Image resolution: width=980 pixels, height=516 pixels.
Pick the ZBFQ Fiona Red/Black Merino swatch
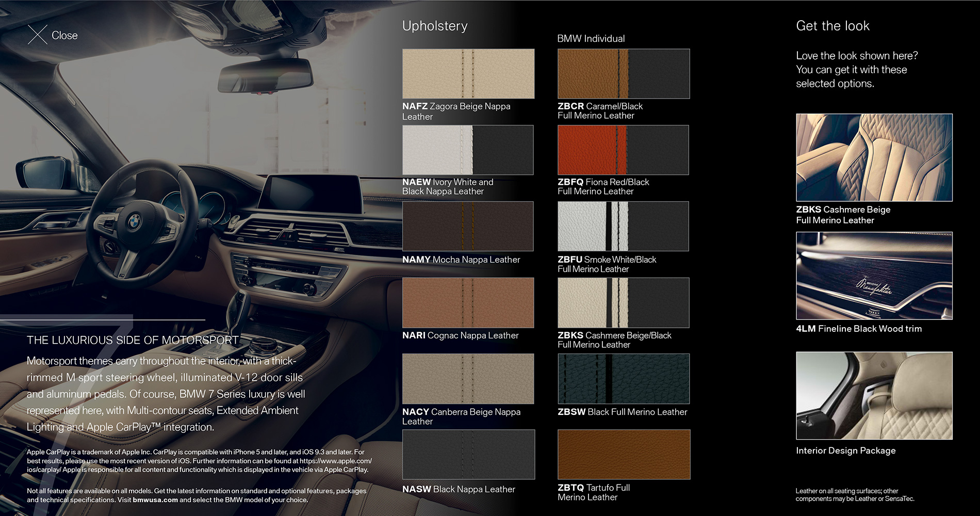pyautogui.click(x=623, y=150)
